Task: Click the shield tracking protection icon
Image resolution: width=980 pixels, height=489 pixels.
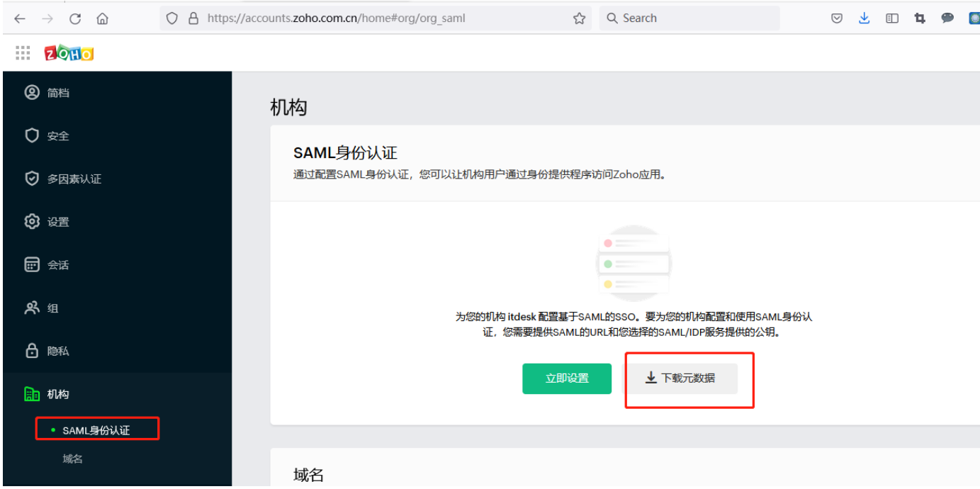Action: click(x=171, y=18)
